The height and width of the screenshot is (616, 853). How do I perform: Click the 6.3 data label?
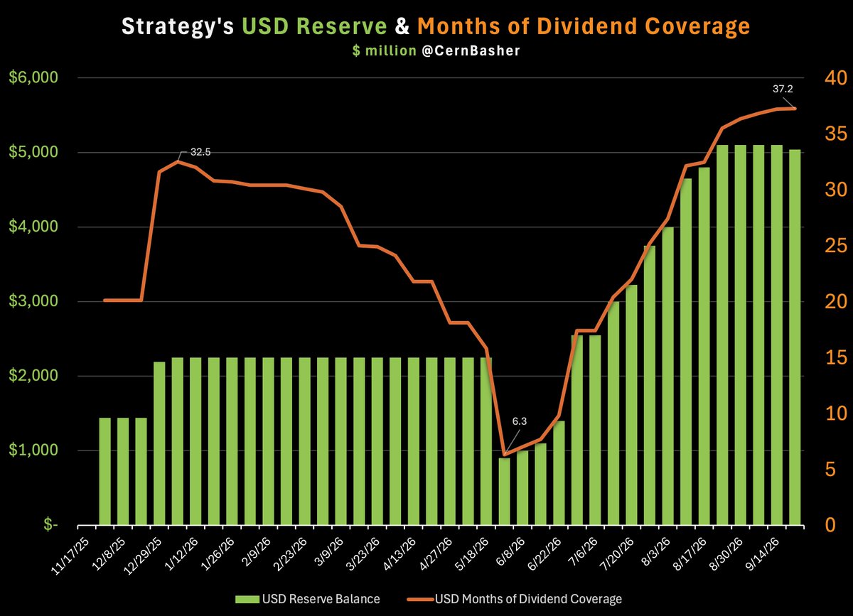point(520,421)
